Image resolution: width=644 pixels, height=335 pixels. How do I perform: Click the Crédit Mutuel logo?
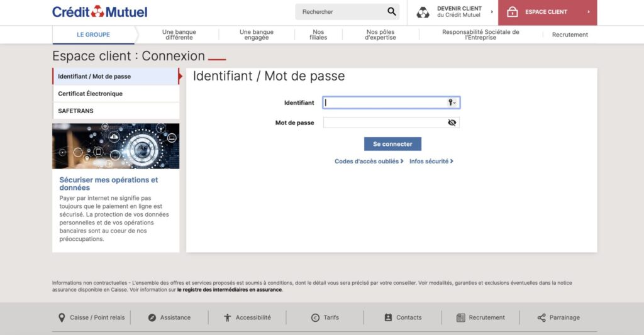pyautogui.click(x=99, y=12)
